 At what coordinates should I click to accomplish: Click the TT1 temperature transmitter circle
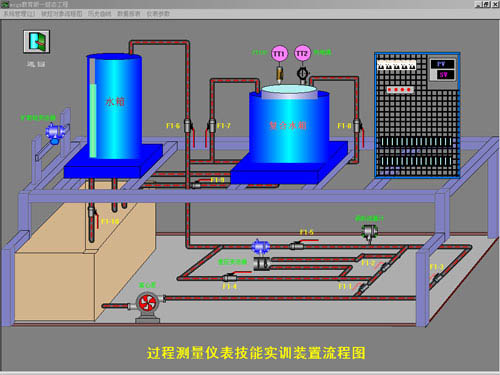pyautogui.click(x=279, y=54)
